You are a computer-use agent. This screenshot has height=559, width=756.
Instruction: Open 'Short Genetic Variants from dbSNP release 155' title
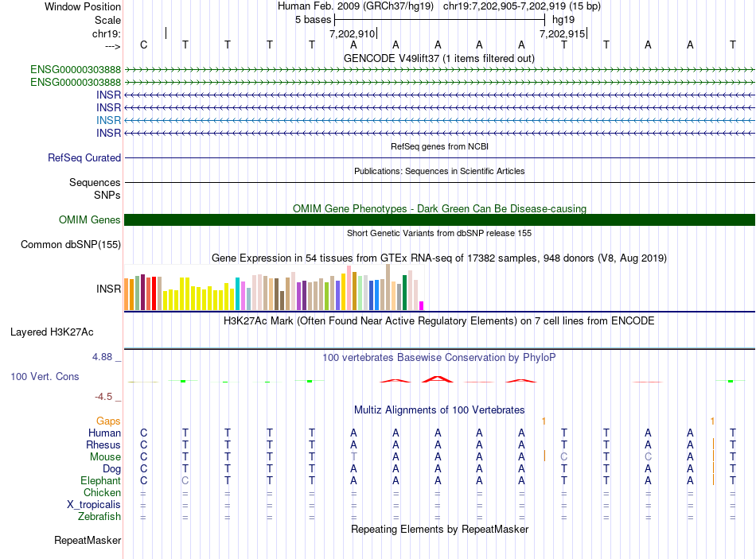point(439,233)
